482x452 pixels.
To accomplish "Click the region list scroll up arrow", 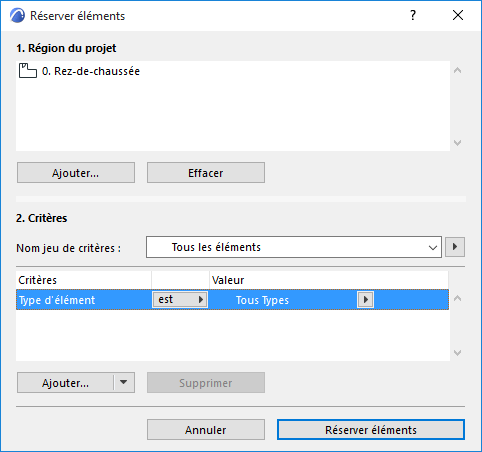I will click(458, 70).
